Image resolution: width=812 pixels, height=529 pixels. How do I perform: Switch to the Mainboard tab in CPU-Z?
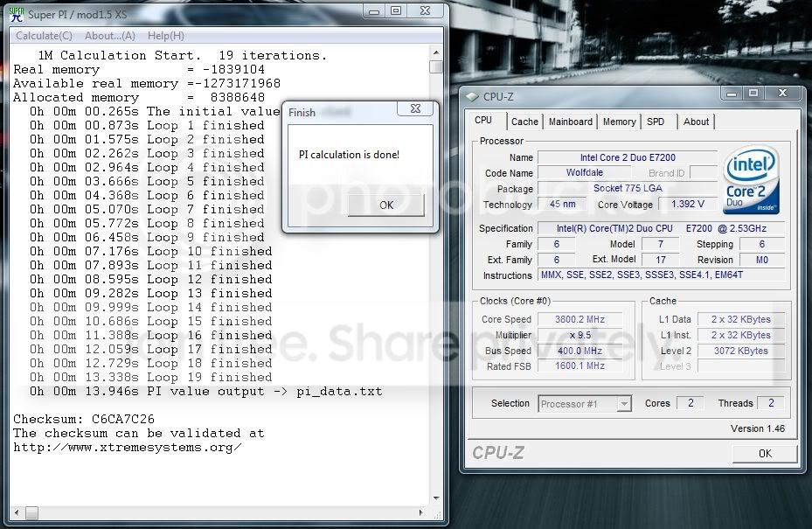[x=570, y=122]
